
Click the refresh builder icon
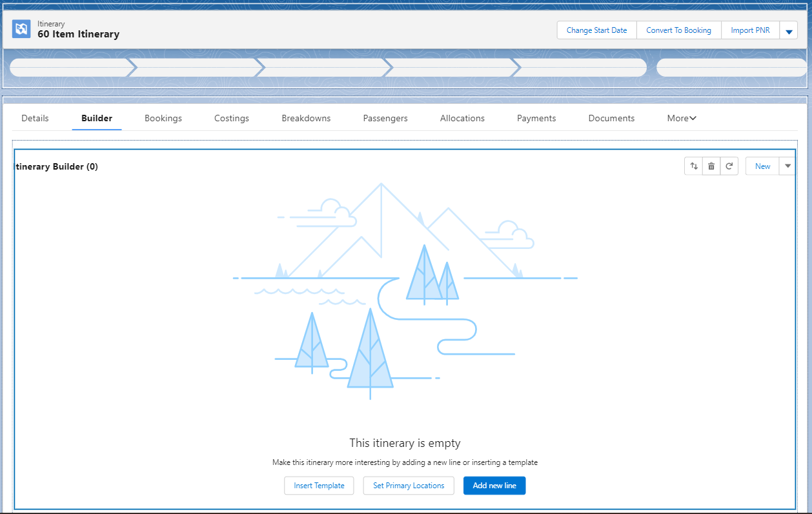click(729, 166)
